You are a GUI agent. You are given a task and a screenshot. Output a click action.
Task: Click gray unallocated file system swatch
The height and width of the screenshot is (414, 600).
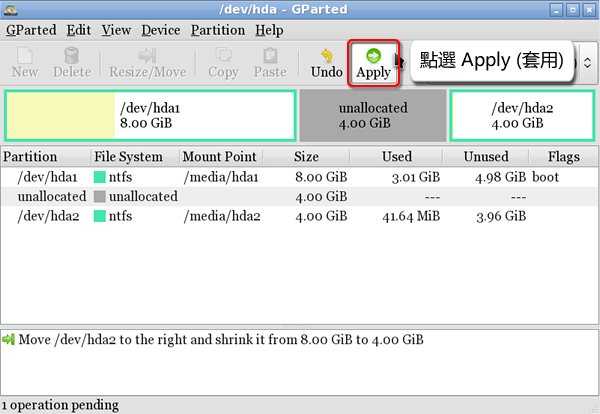[x=99, y=197]
